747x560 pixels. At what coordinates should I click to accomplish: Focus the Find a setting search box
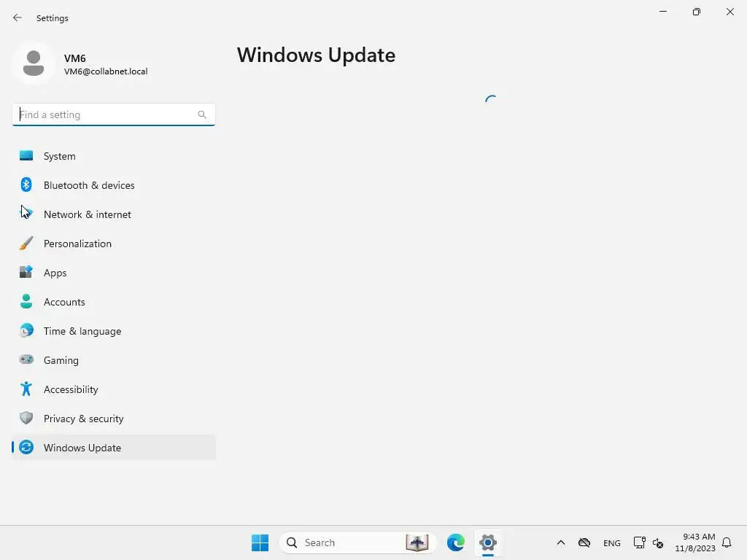[113, 114]
